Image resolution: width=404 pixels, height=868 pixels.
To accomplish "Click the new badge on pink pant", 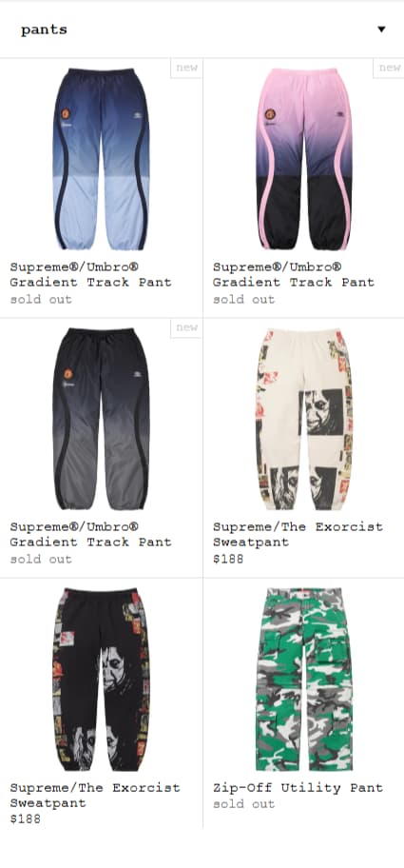I will coord(389,69).
